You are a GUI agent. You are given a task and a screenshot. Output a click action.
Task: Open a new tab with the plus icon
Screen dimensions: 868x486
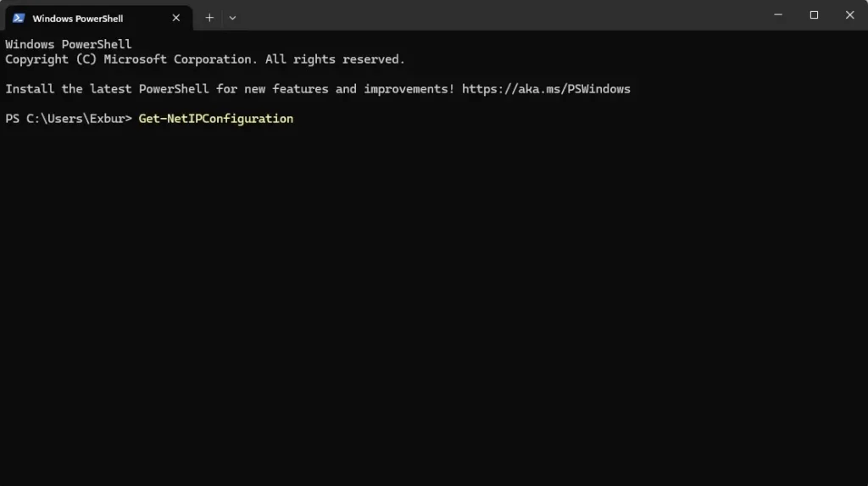209,18
